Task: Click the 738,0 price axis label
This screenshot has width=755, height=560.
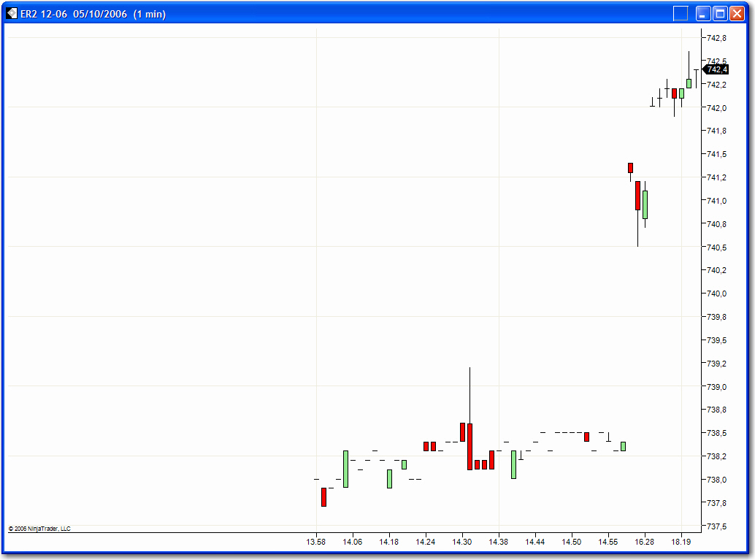Action: click(716, 480)
